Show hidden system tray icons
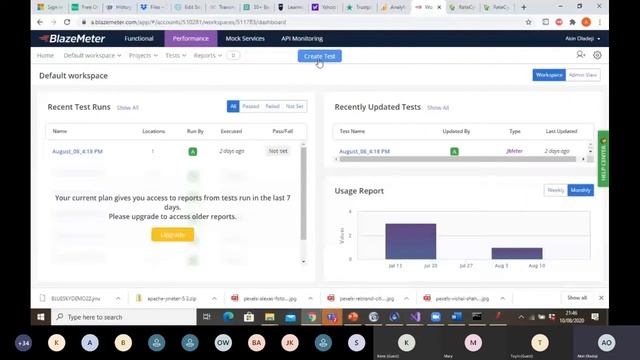 pos(521,317)
